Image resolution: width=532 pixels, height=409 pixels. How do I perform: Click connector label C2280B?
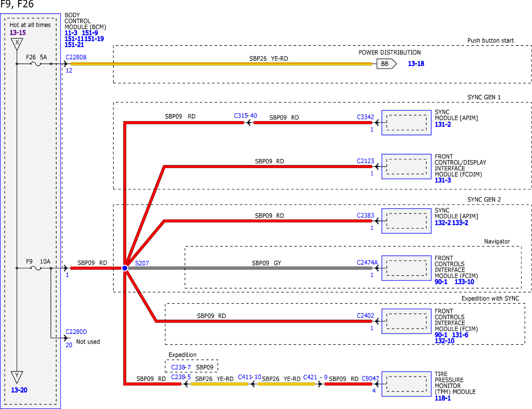(x=76, y=57)
